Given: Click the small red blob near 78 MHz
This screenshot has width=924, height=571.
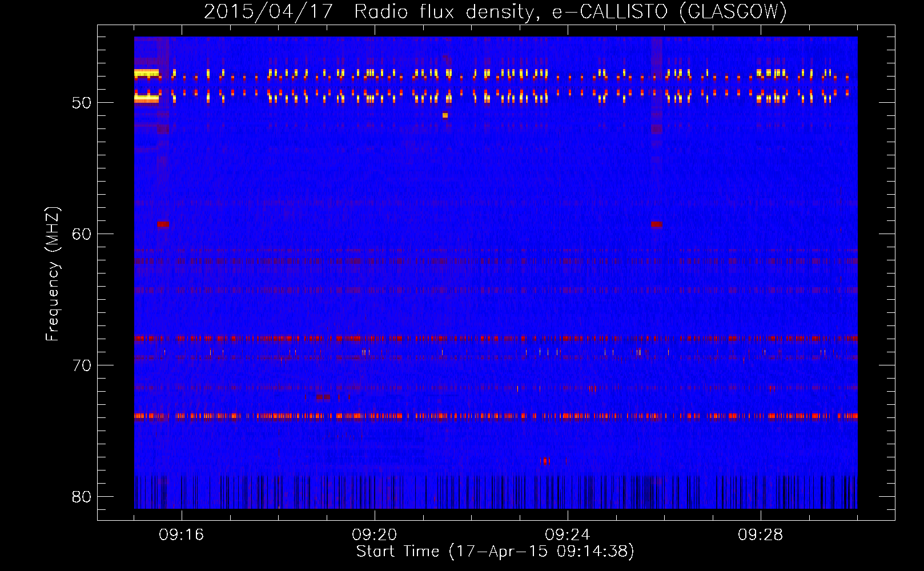Looking at the screenshot, I should tap(545, 461).
